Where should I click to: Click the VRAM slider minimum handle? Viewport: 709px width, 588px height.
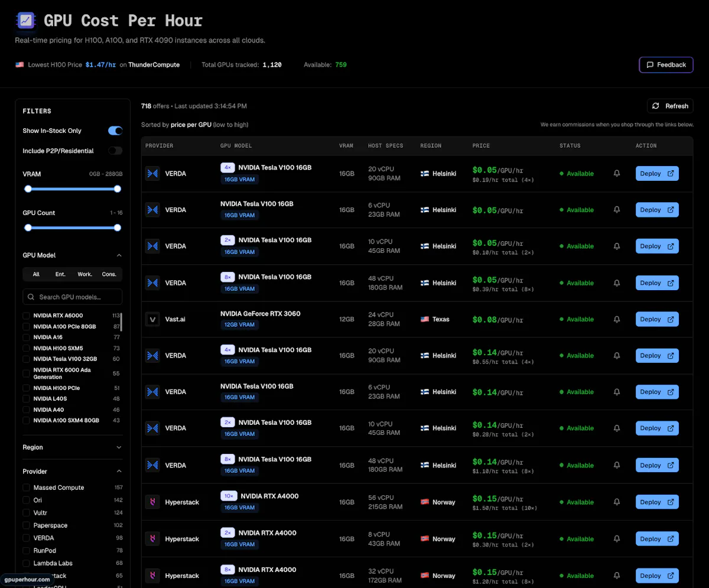coord(28,189)
